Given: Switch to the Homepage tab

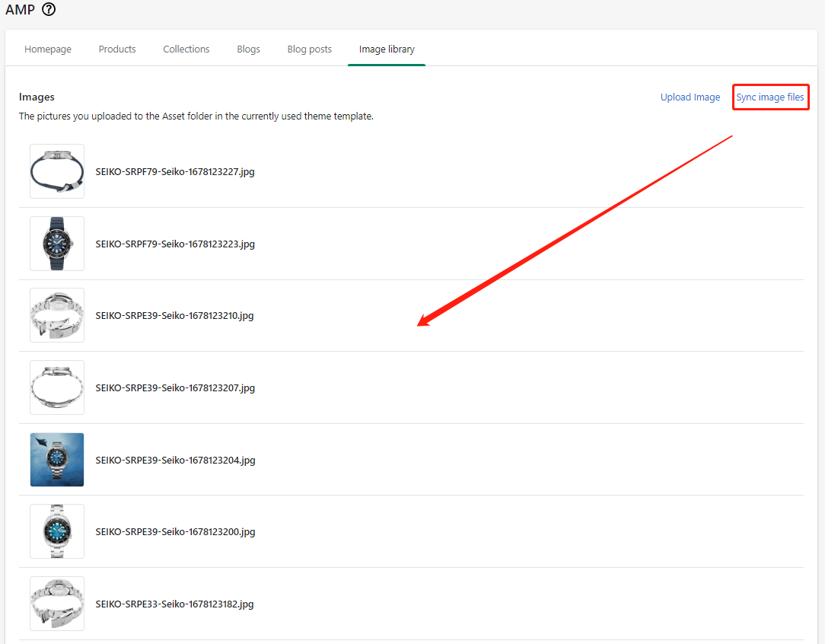Looking at the screenshot, I should [48, 49].
